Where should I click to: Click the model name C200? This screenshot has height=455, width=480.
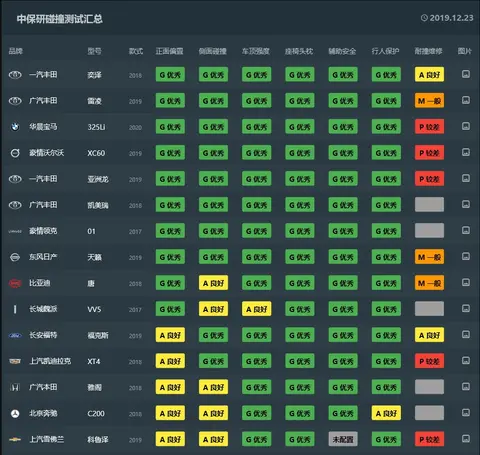tap(96, 414)
